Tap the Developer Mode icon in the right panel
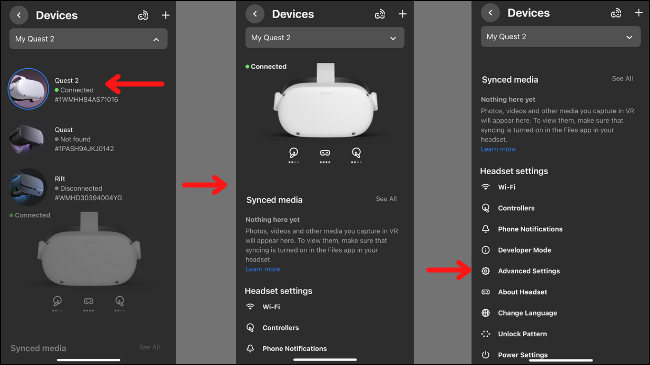The width and height of the screenshot is (650, 365). [485, 250]
